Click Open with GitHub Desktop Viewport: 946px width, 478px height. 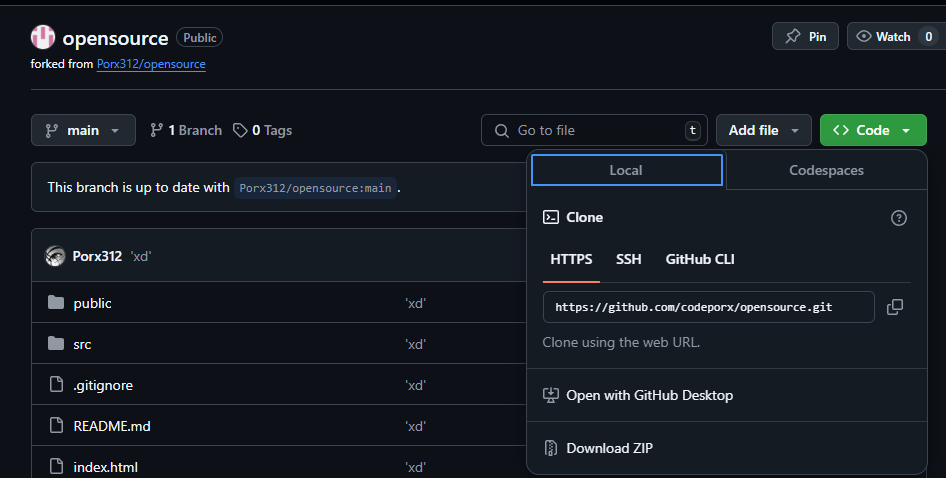point(726,395)
